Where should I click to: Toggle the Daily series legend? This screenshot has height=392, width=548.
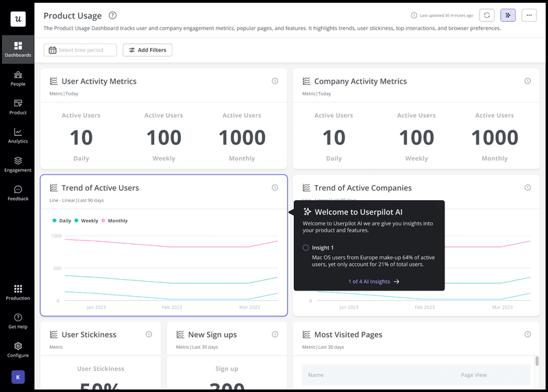point(62,221)
